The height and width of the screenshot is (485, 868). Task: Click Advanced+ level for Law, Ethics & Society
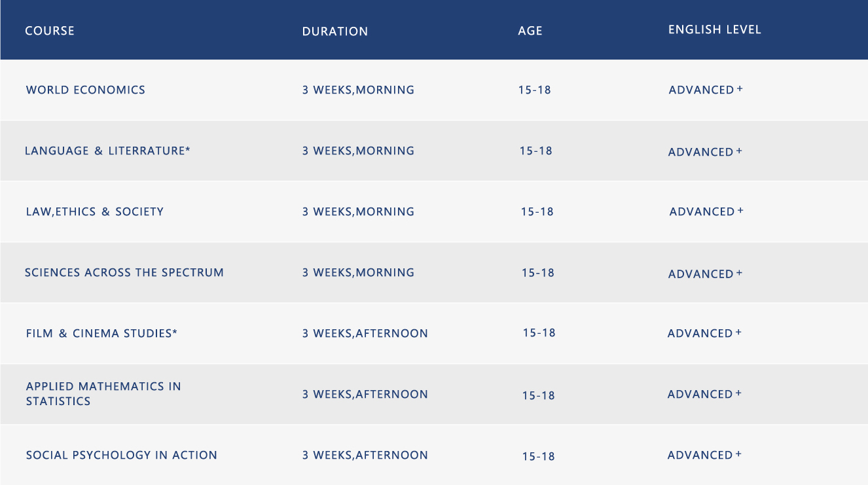click(706, 212)
